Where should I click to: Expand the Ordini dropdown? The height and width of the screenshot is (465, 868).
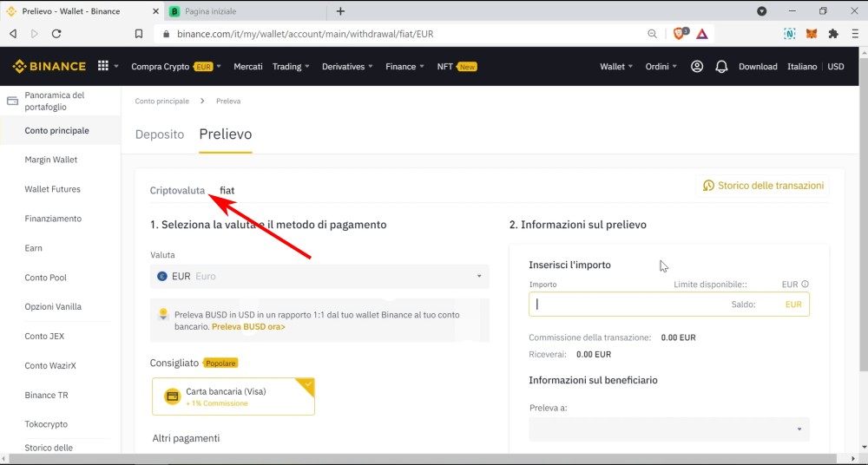[661, 67]
